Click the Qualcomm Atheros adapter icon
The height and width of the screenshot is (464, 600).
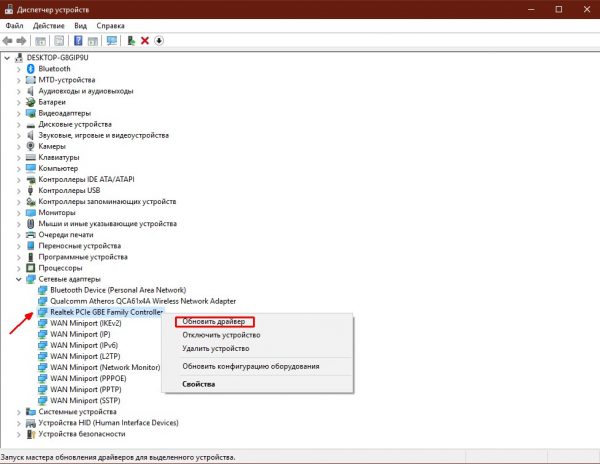(42, 301)
